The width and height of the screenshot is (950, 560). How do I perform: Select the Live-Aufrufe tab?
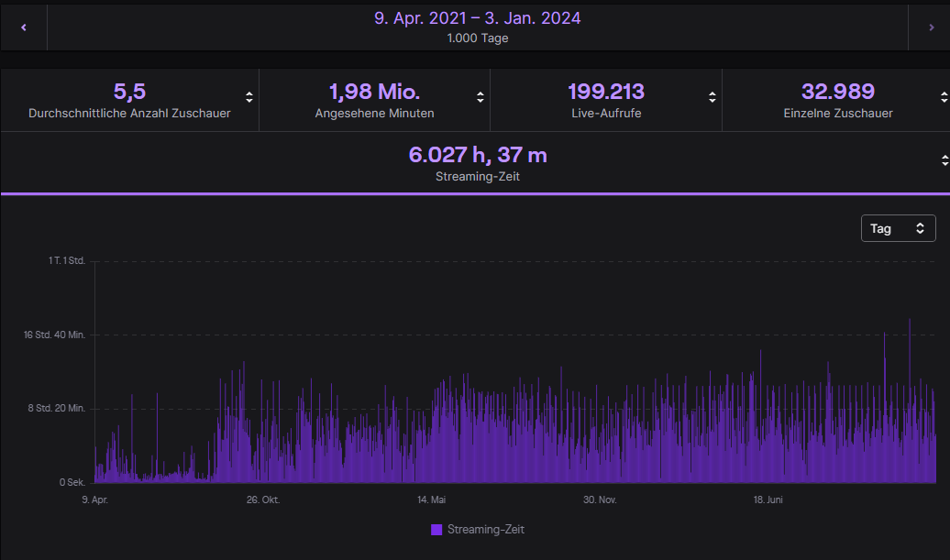[606, 100]
